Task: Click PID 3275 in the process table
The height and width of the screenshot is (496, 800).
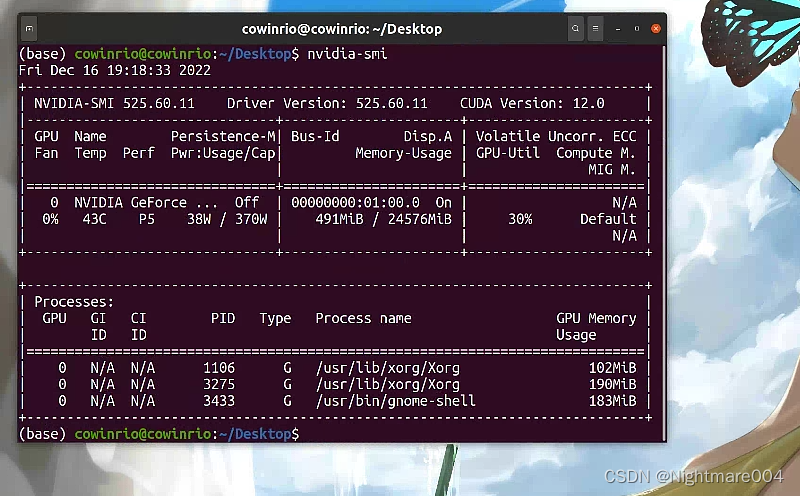Action: point(219,384)
